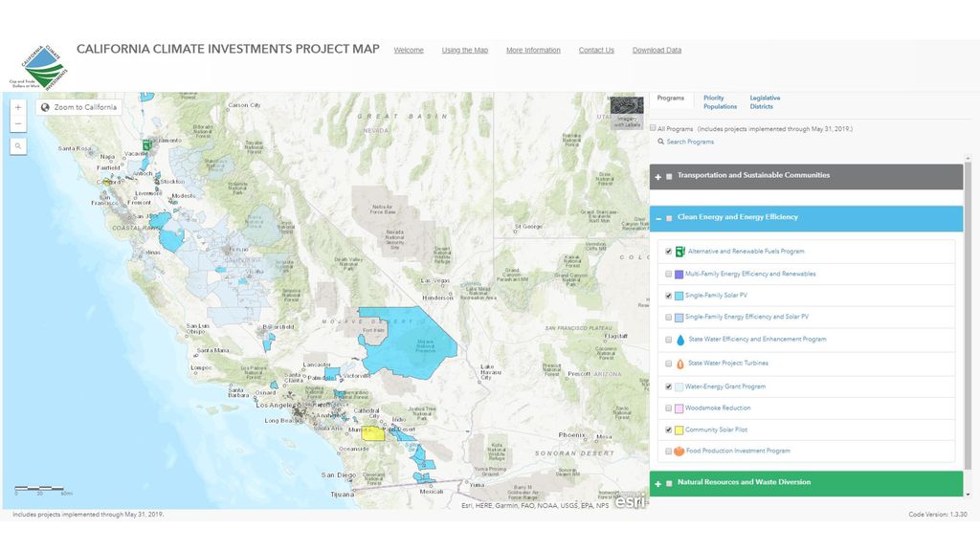This screenshot has height=551, width=980.
Task: Click the map zoom out minus button
Action: point(18,123)
